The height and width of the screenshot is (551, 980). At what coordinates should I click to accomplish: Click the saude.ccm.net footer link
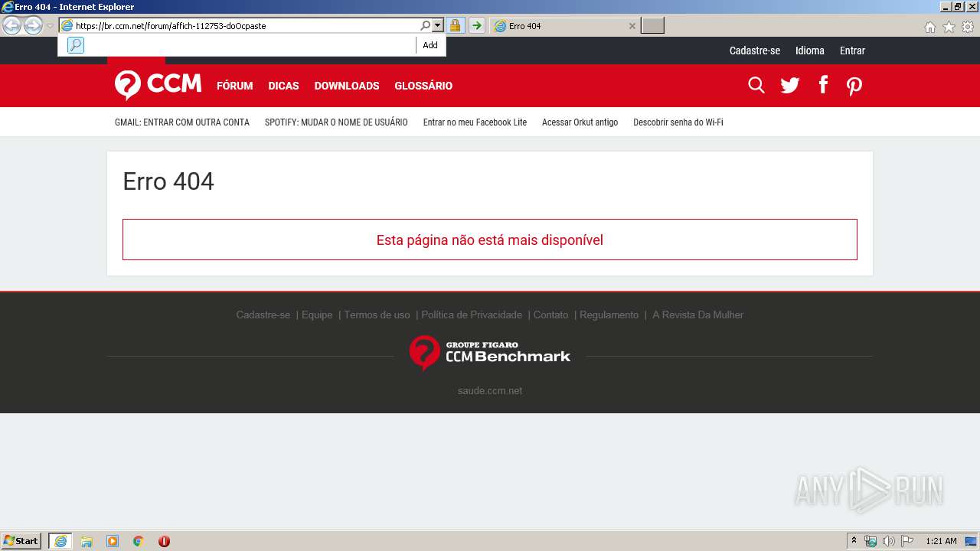click(x=490, y=390)
